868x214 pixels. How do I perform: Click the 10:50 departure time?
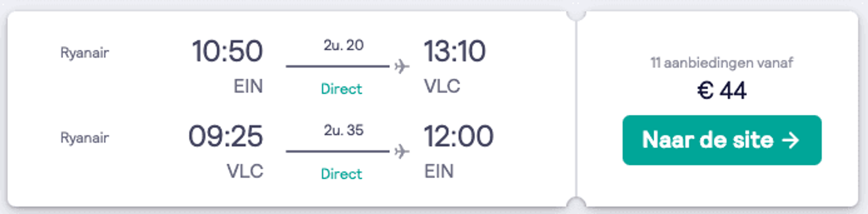[x=227, y=51]
